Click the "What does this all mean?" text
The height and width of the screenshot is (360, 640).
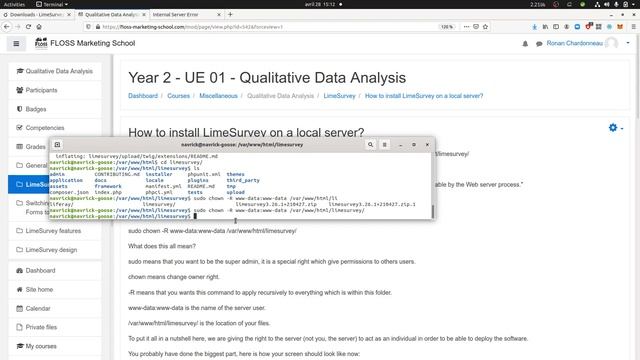point(162,246)
